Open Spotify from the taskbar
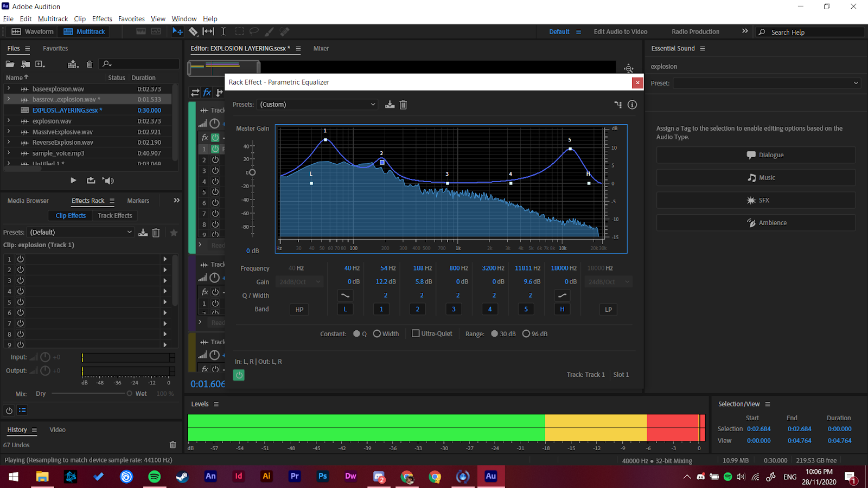The height and width of the screenshot is (488, 868). point(155,477)
